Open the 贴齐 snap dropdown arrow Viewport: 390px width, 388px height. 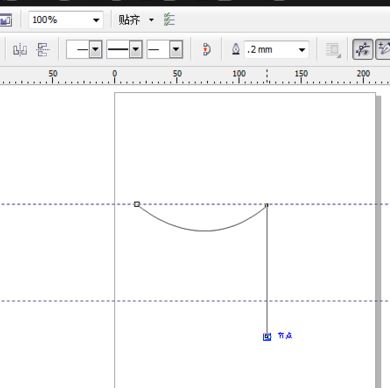click(151, 20)
